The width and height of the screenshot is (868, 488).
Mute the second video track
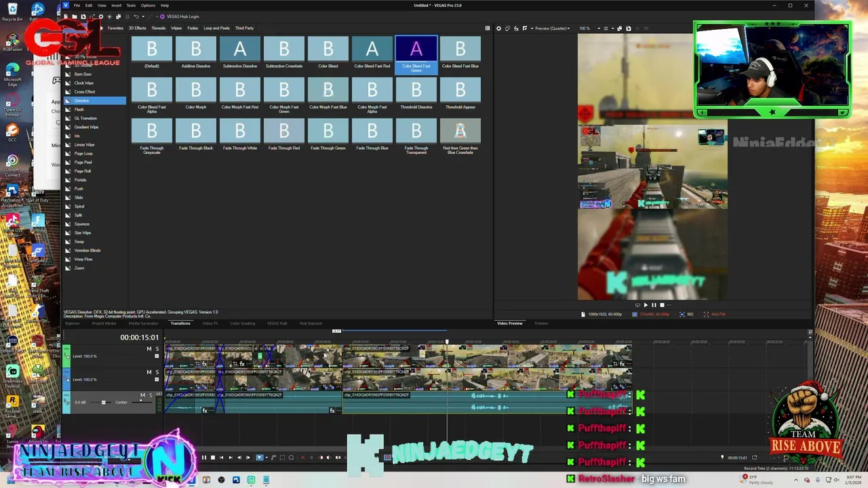[149, 372]
